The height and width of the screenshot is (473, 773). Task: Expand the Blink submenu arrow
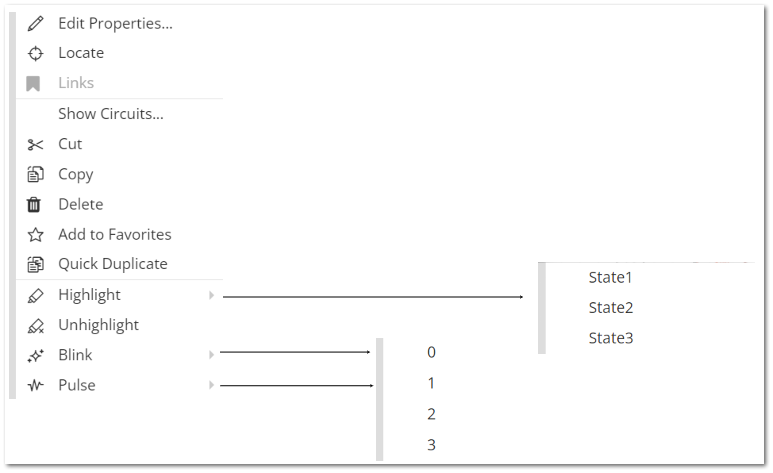pos(211,355)
